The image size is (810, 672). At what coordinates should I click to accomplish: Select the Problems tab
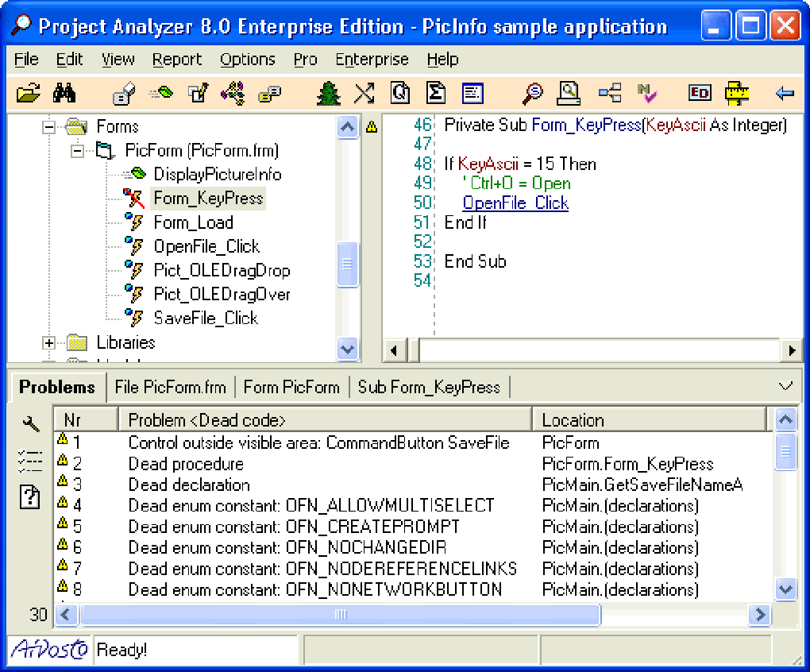tap(57, 388)
